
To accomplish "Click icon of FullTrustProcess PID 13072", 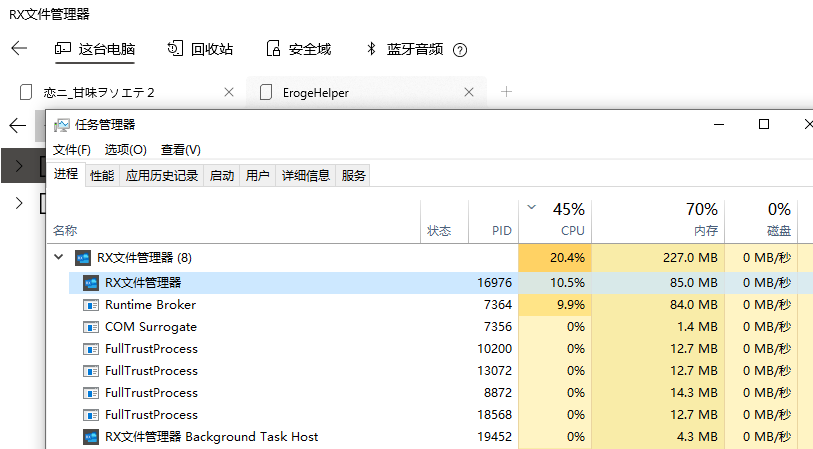I will point(91,371).
